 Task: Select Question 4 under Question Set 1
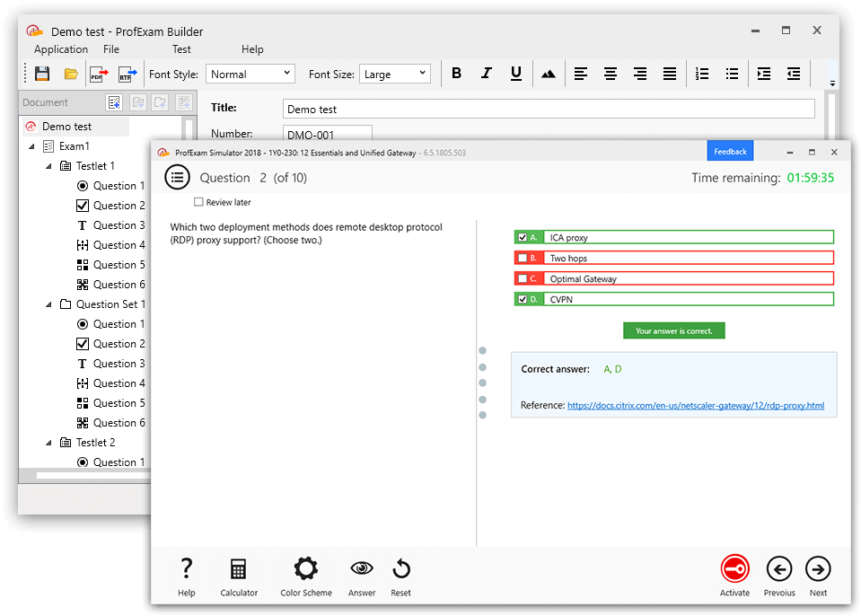111,383
